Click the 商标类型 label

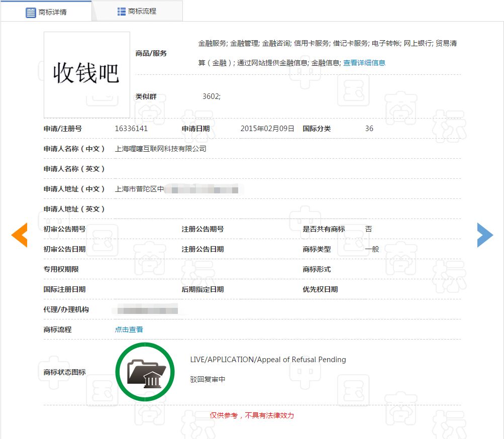[317, 249]
